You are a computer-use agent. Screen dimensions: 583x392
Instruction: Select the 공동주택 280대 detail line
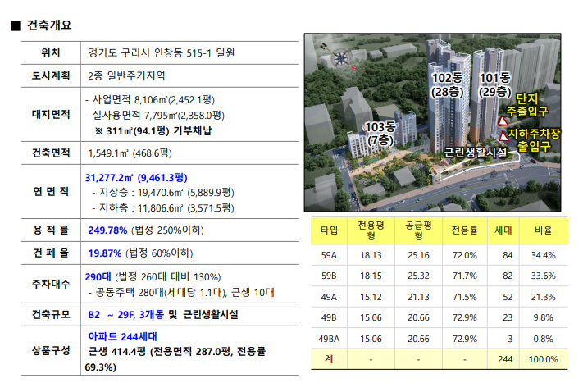[x=181, y=293]
